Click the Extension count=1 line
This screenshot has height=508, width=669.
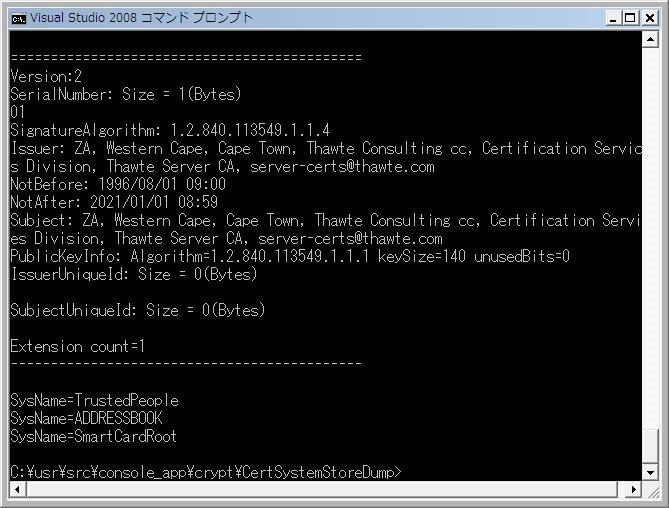point(78,346)
